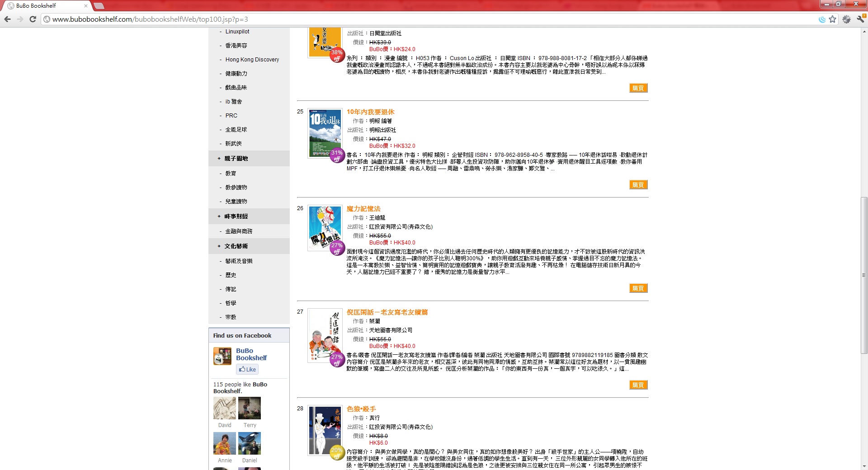Close the BuBo Bookshelf tab

pos(85,6)
